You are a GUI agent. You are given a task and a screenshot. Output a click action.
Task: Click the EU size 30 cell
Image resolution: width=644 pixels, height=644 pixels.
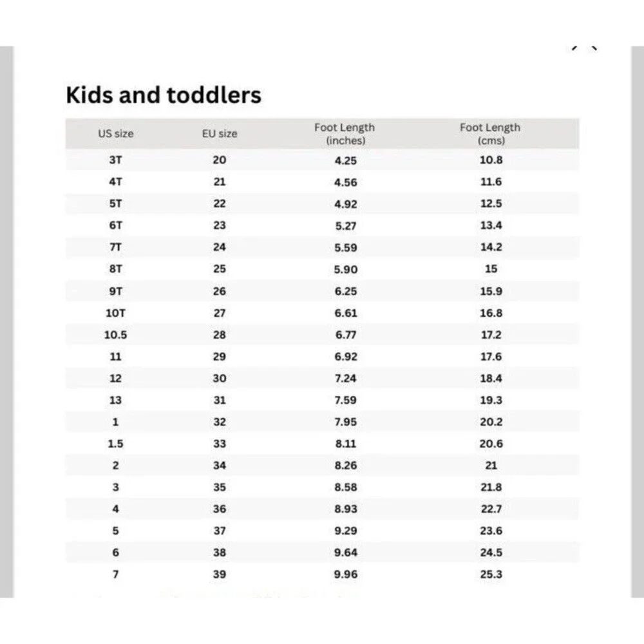point(220,378)
